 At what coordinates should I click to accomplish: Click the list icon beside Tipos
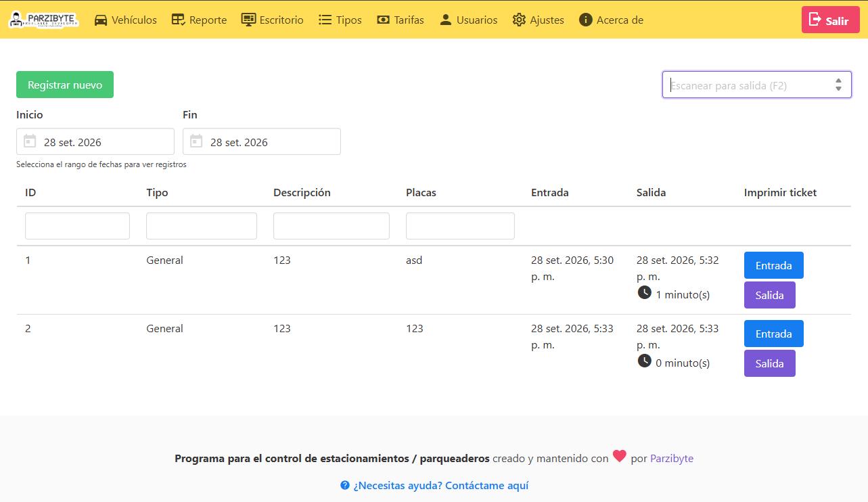325,20
